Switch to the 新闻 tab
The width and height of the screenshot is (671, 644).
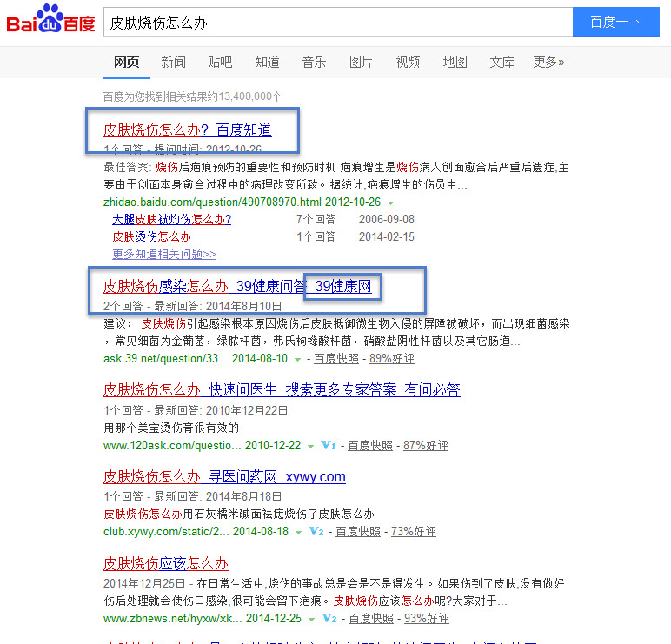point(173,63)
